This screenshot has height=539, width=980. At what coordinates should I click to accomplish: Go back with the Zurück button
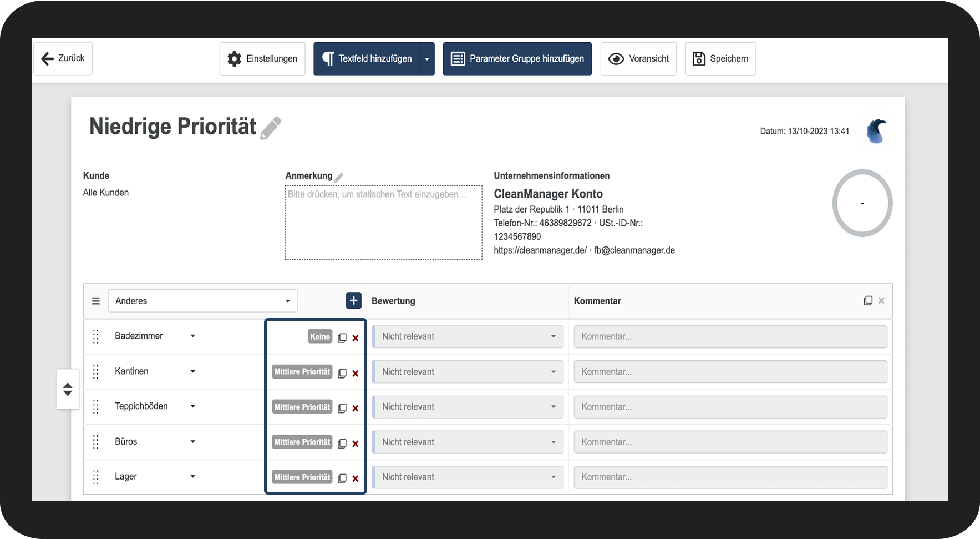63,58
